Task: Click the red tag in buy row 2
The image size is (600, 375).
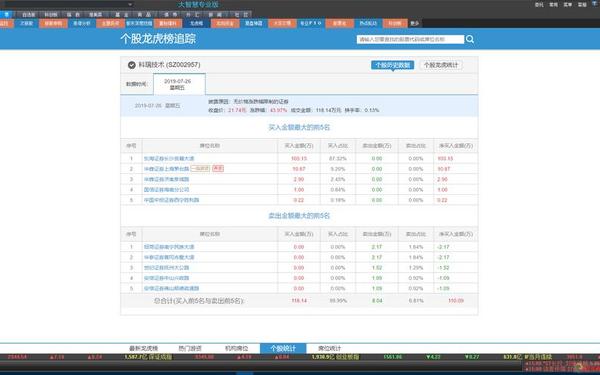Action: (x=218, y=168)
